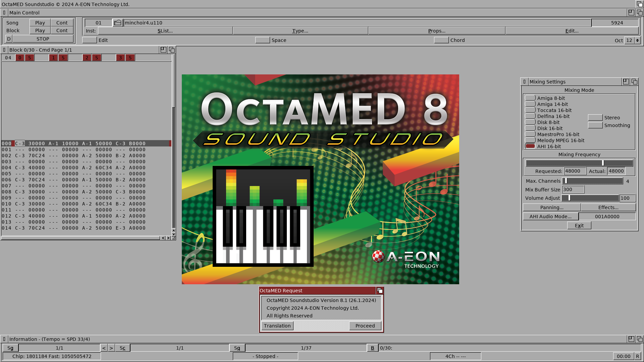This screenshot has height=362, width=644.
Task: Toggle track 0 on button
Action: 20,58
